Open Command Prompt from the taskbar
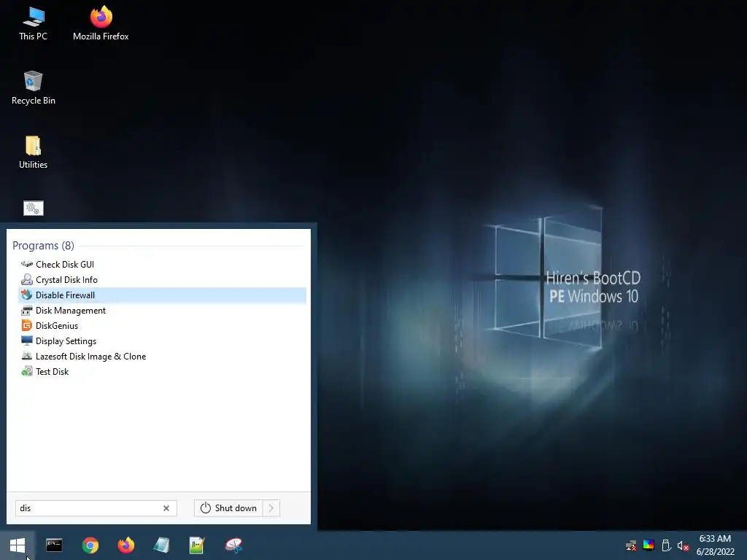The image size is (747, 560). [54, 545]
